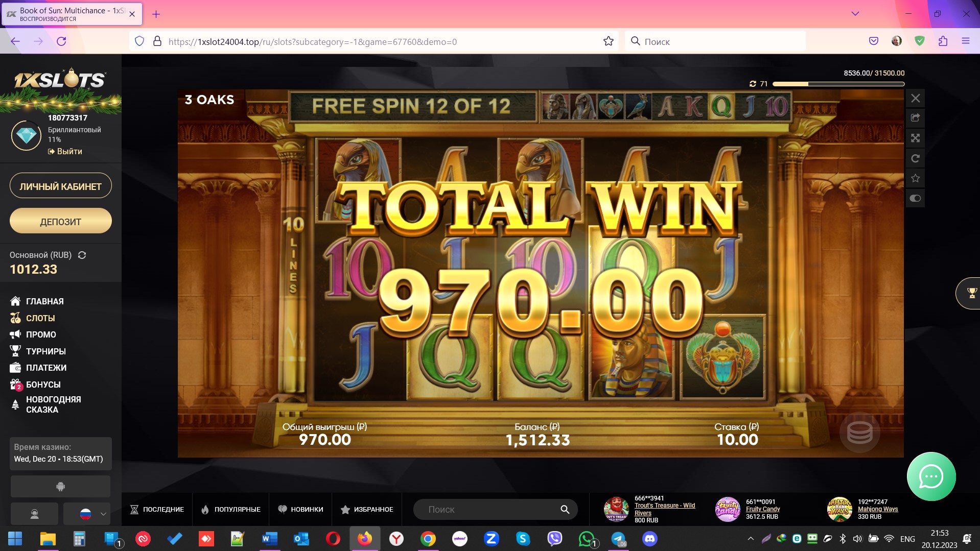Viewport: 980px width, 551px height.
Task: Open the Firefox hamburger menu
Action: (x=965, y=41)
